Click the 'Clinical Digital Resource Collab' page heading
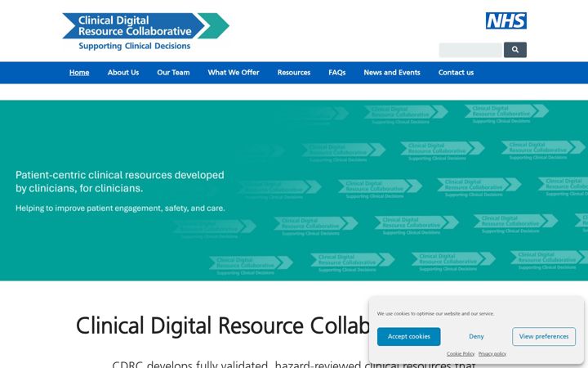This screenshot has height=368, width=588. point(223,325)
